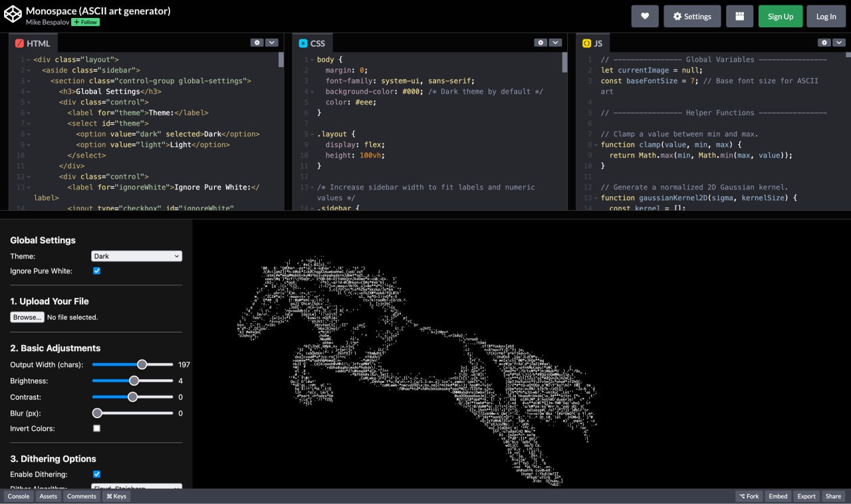Collapse CSS .layout rule fold arrow

click(312, 134)
